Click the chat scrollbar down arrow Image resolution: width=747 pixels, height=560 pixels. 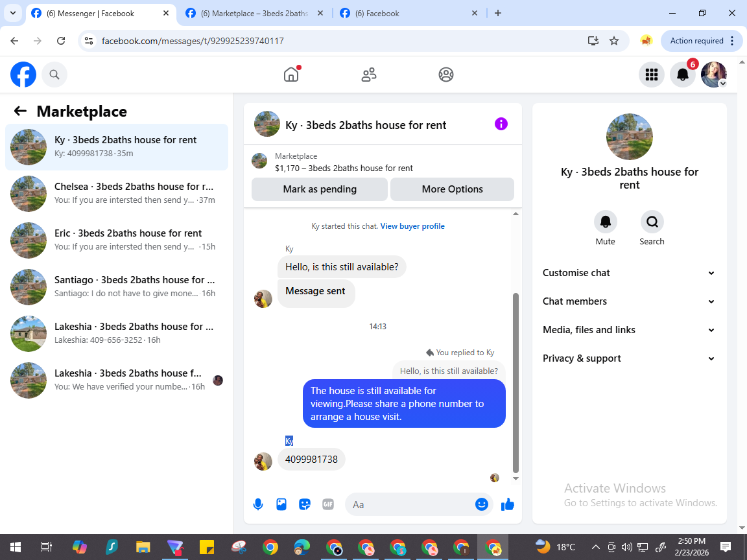coord(516,478)
